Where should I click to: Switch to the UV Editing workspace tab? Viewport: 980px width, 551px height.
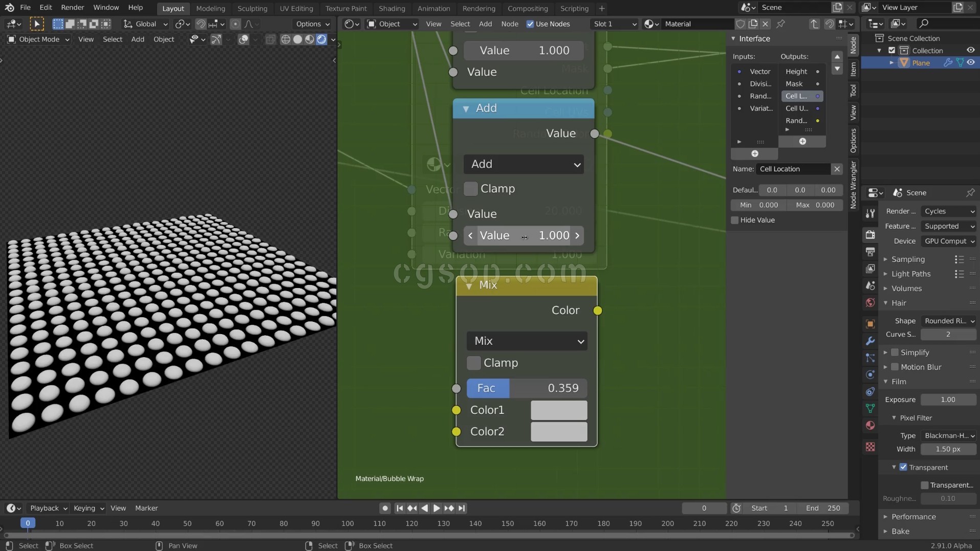coord(296,8)
